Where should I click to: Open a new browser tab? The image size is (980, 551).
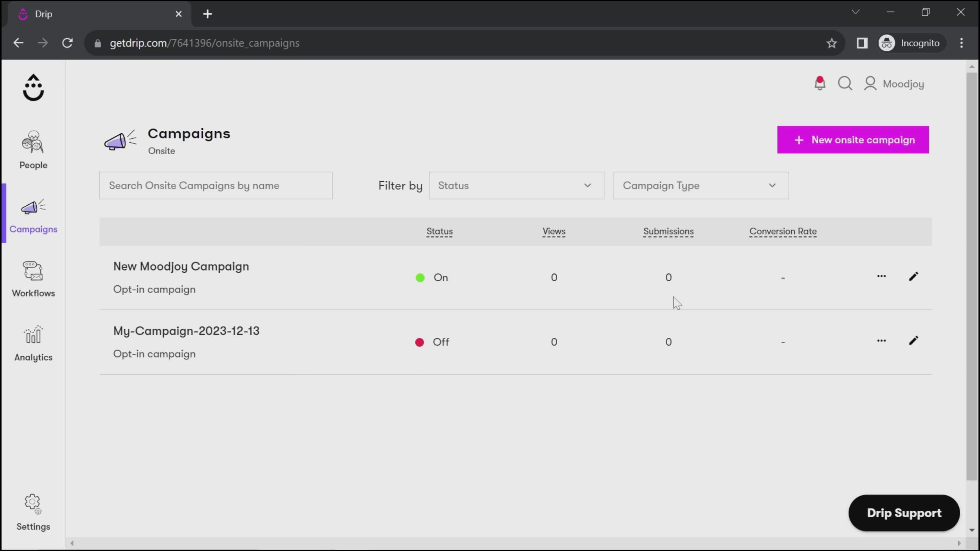click(207, 14)
